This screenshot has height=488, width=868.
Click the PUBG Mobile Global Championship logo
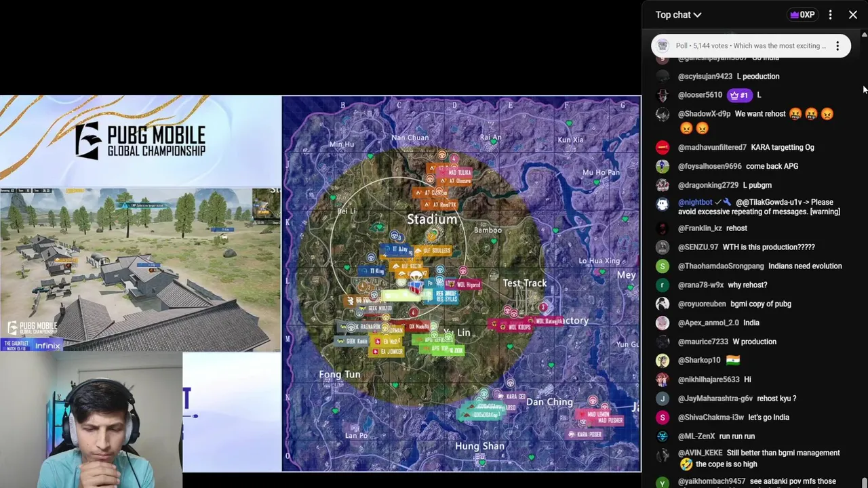click(140, 141)
